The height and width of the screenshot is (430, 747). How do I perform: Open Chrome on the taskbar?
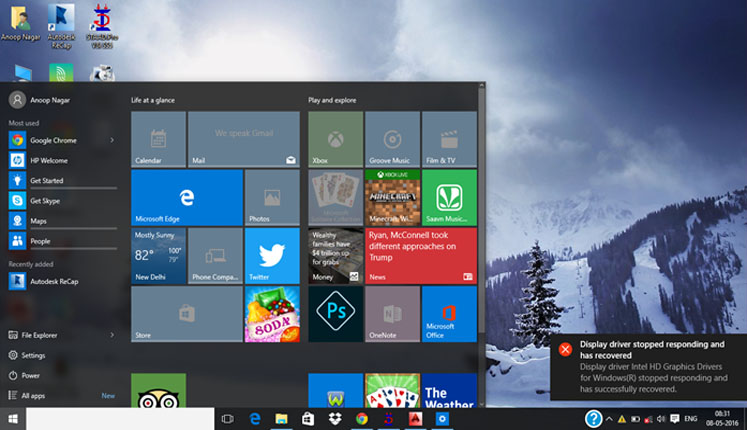pos(362,419)
